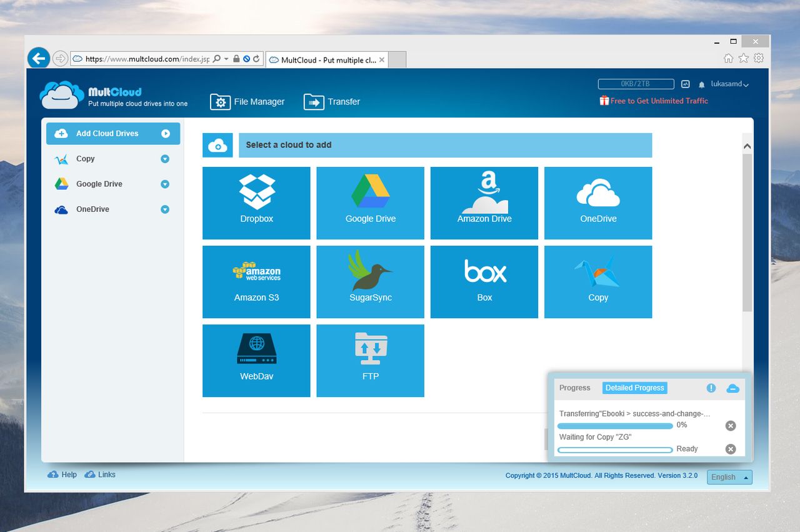This screenshot has width=800, height=532.
Task: Expand the Copy drive dropdown arrow
Action: 165,159
